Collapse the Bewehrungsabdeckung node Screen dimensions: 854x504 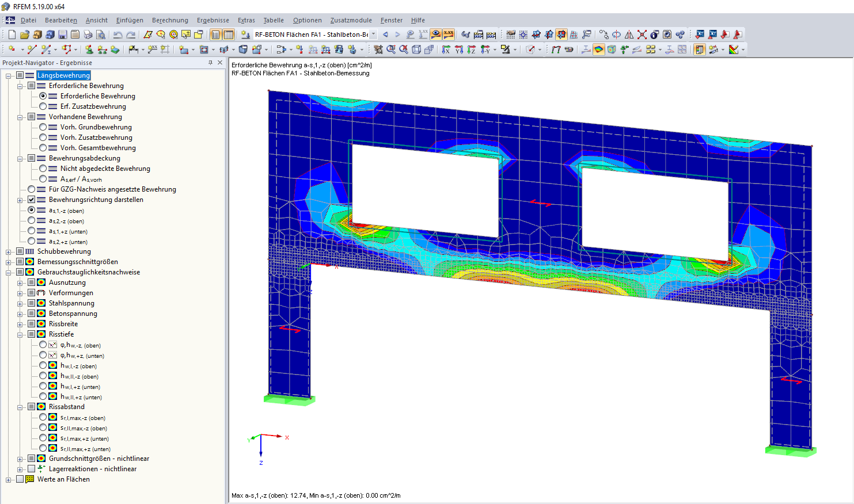(x=20, y=158)
